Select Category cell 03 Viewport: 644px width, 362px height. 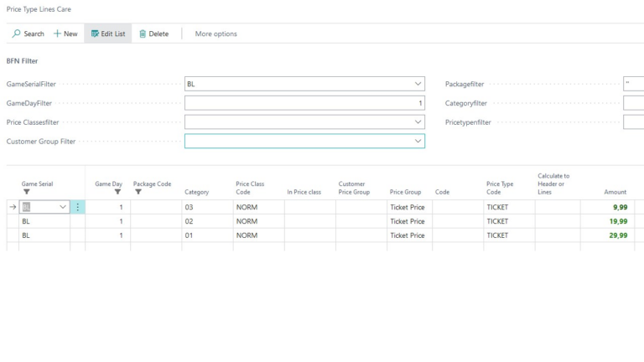(x=207, y=207)
